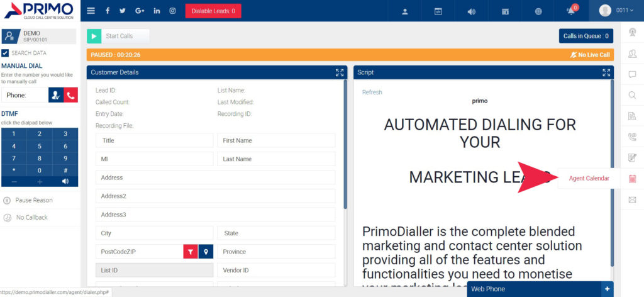The height and width of the screenshot is (297, 644).
Task: Expand the Script panel to fullscreen
Action: point(606,73)
